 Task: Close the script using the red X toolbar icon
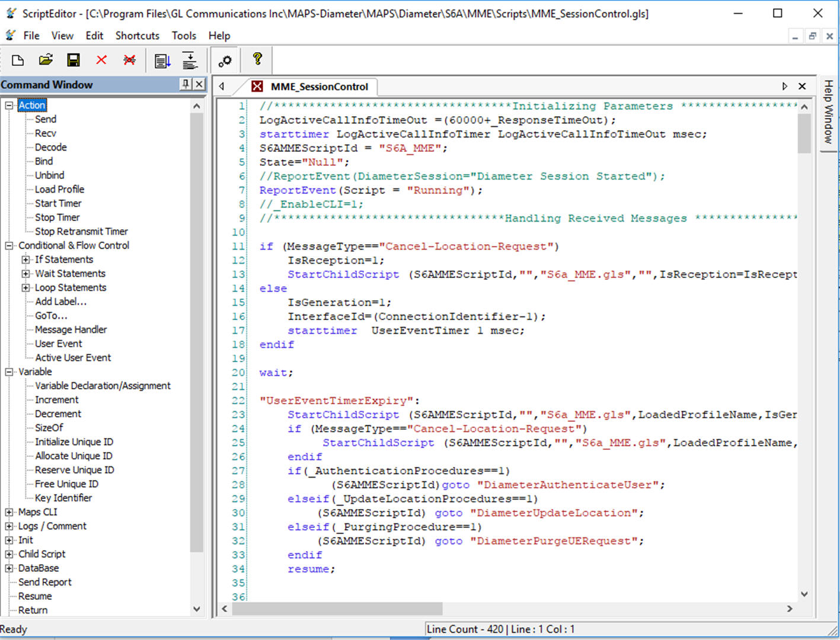[101, 60]
